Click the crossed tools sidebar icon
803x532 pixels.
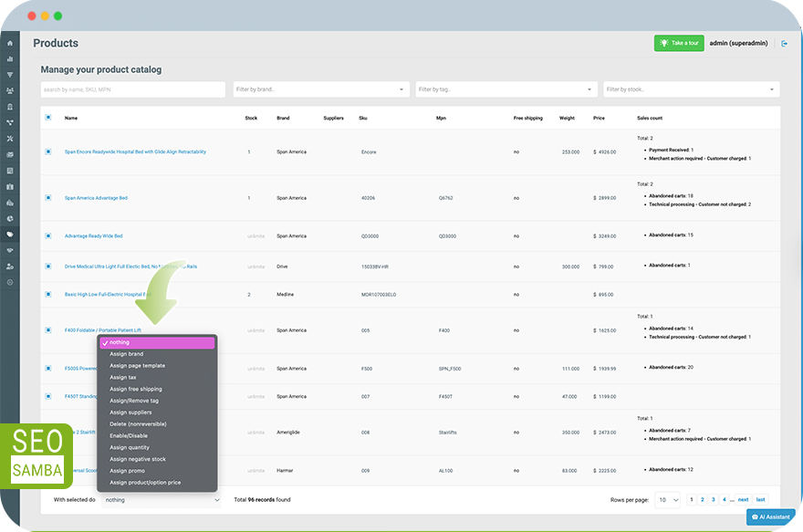[10, 139]
